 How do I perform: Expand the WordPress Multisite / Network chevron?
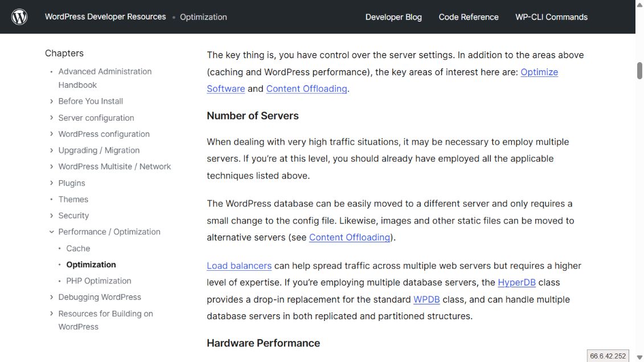(51, 166)
